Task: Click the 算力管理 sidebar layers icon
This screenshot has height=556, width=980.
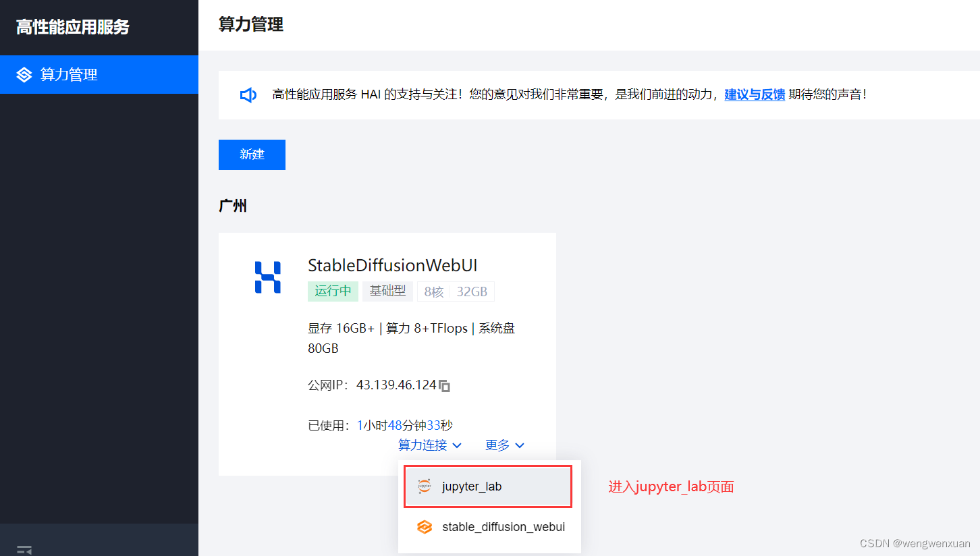Action: 24,75
